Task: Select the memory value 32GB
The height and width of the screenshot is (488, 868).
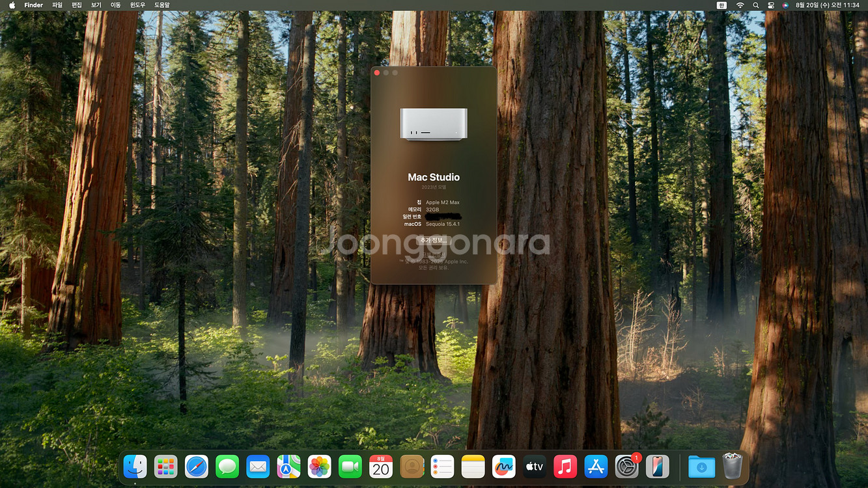Action: coord(433,210)
